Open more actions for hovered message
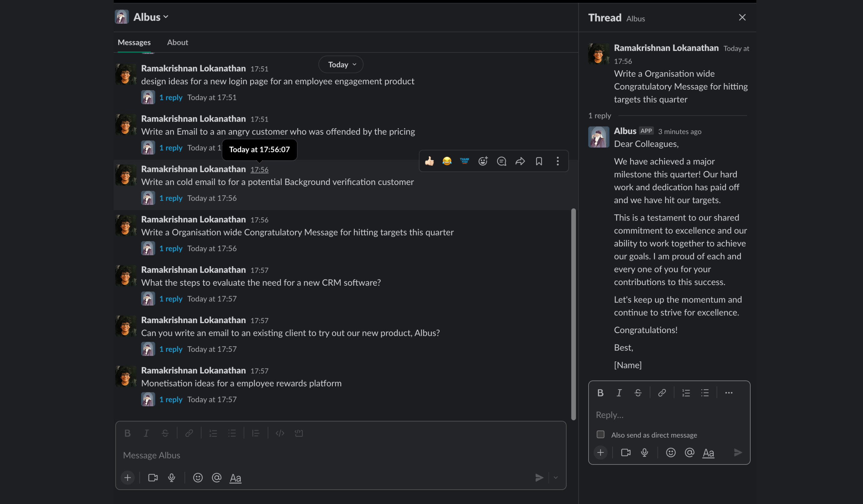This screenshot has height=504, width=863. tap(558, 161)
